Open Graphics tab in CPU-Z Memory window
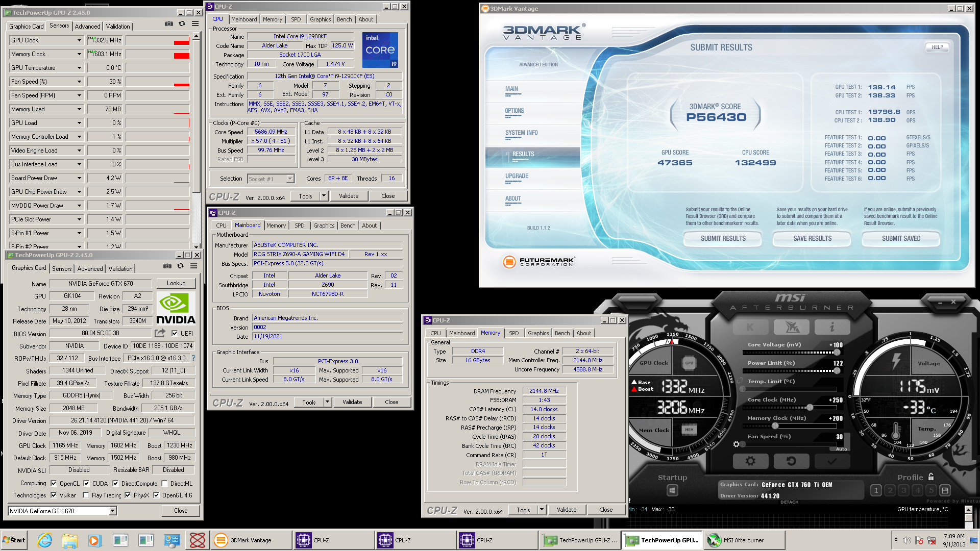980x551 pixels. (538, 333)
